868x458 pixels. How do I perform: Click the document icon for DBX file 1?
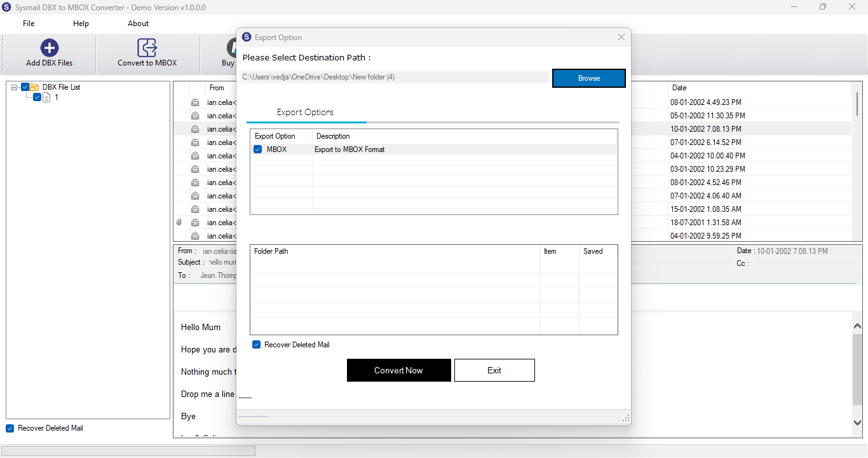click(x=46, y=97)
